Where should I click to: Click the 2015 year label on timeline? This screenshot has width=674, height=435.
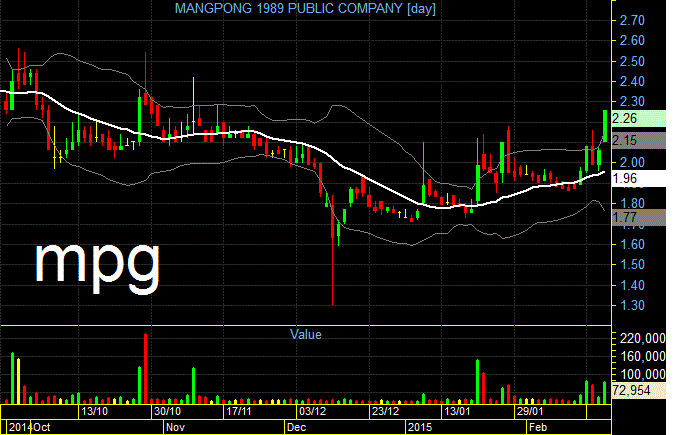[420, 427]
